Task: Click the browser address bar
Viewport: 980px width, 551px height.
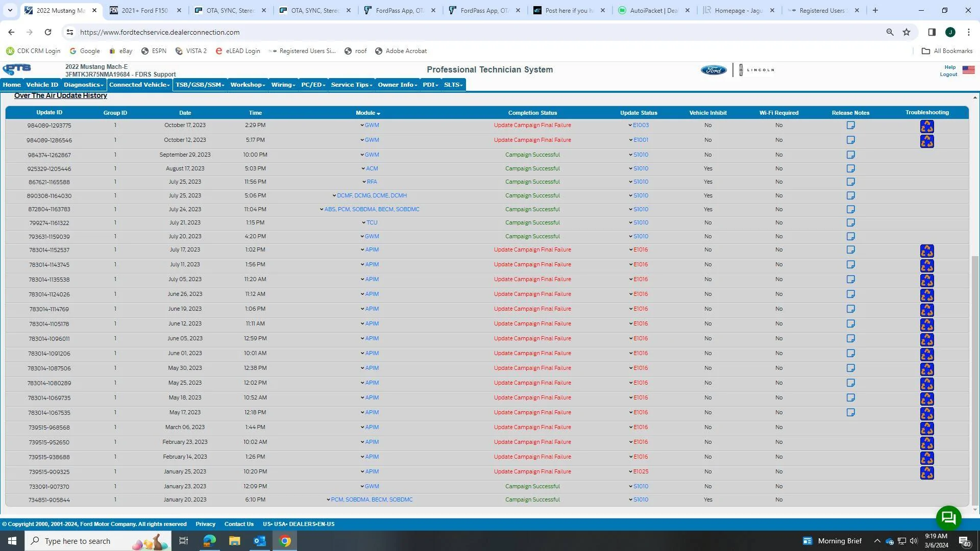Action: [480, 32]
